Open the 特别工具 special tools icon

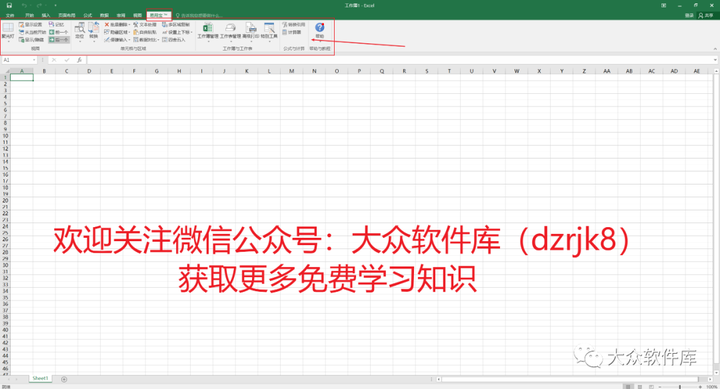coord(269,31)
